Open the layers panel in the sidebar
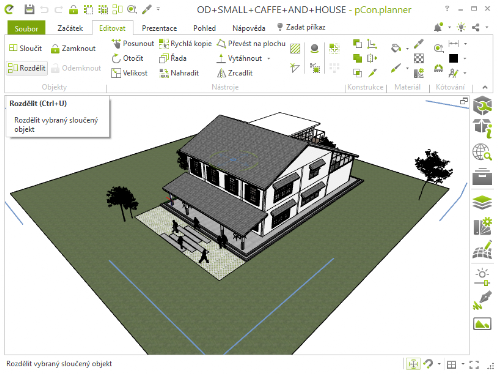 (482, 202)
